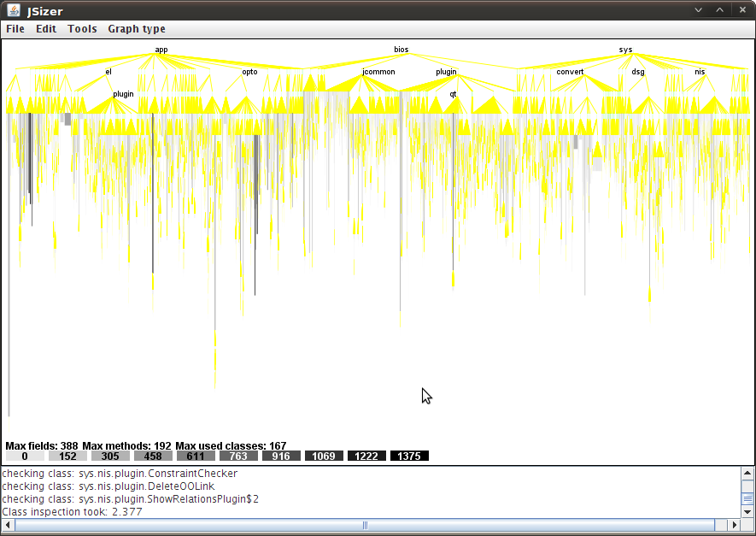Click the convert package node
Image resolution: width=756 pixels, height=536 pixels.
coord(570,72)
